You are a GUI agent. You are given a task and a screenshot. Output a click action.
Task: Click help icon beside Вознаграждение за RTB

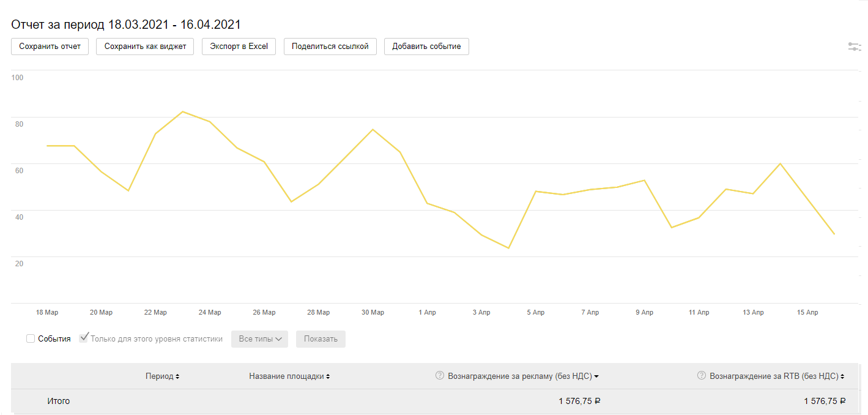[x=702, y=376]
